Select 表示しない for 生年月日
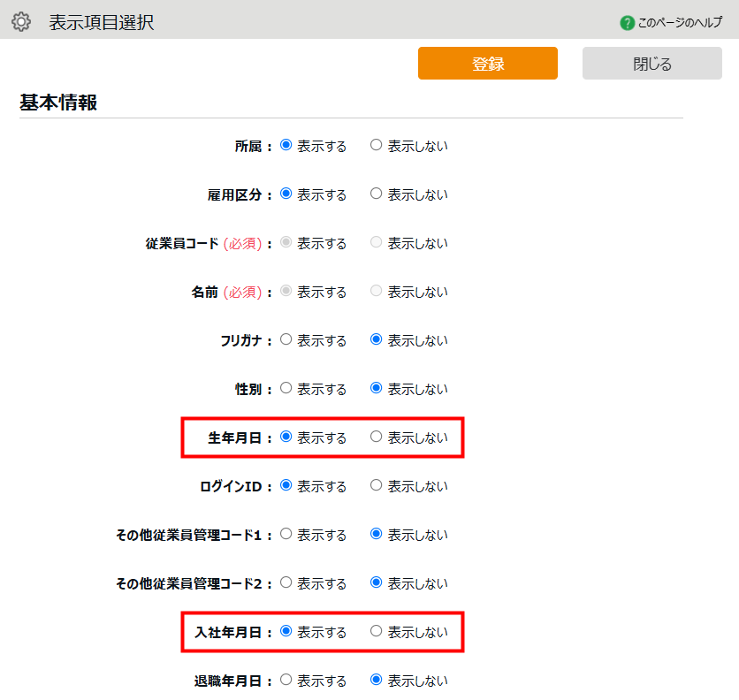Viewport: 739px width, 700px height. [376, 437]
